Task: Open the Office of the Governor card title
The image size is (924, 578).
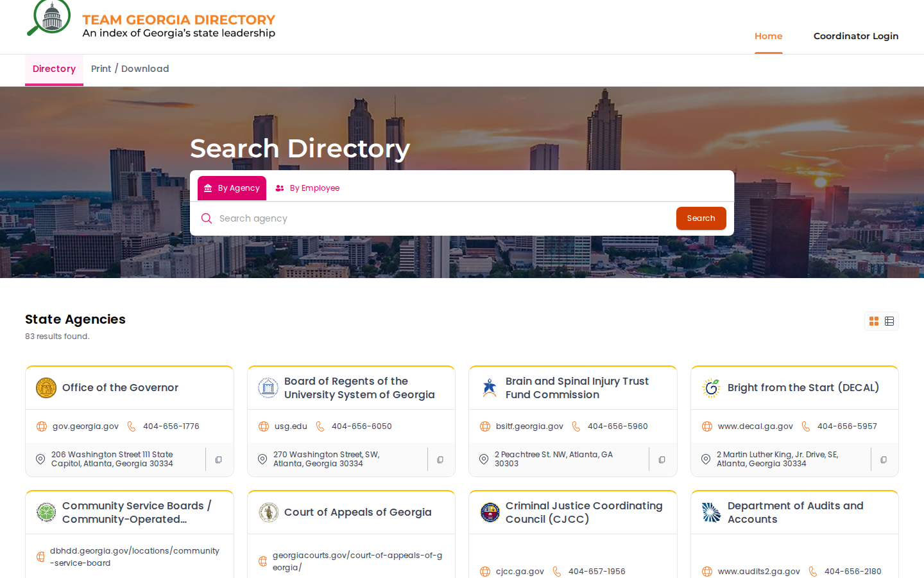Action: (x=120, y=388)
